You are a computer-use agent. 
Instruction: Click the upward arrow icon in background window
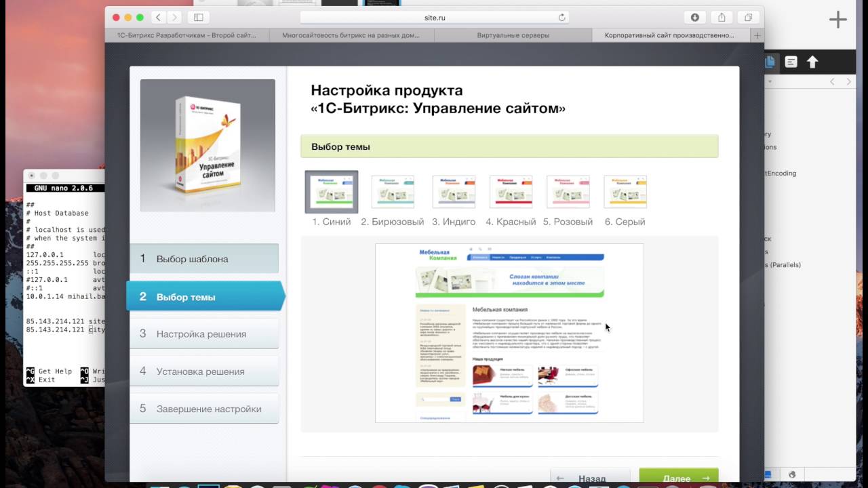tap(812, 62)
